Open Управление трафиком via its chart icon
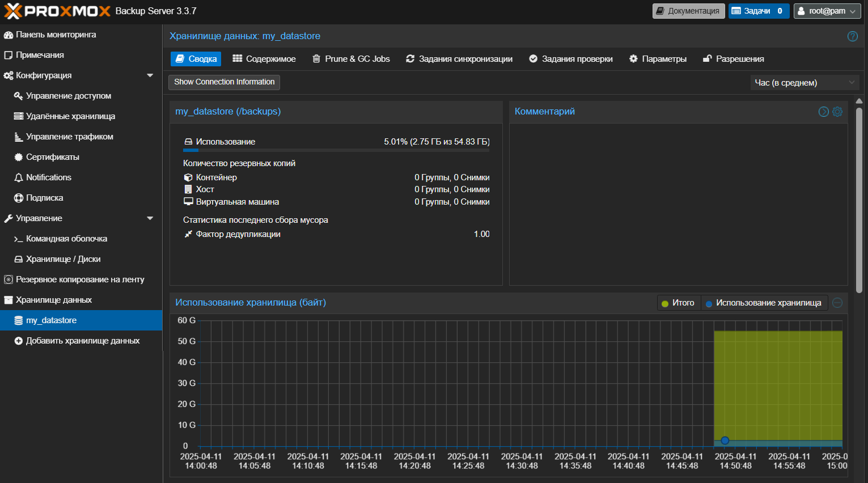This screenshot has width=868, height=483. (19, 137)
